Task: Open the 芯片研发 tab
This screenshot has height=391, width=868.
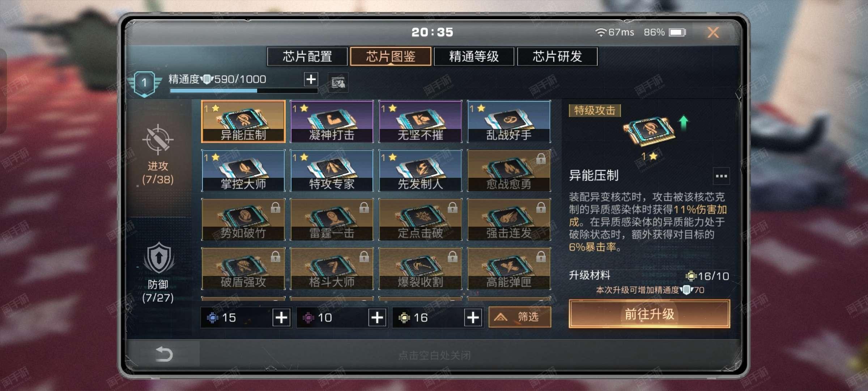Action: click(557, 56)
